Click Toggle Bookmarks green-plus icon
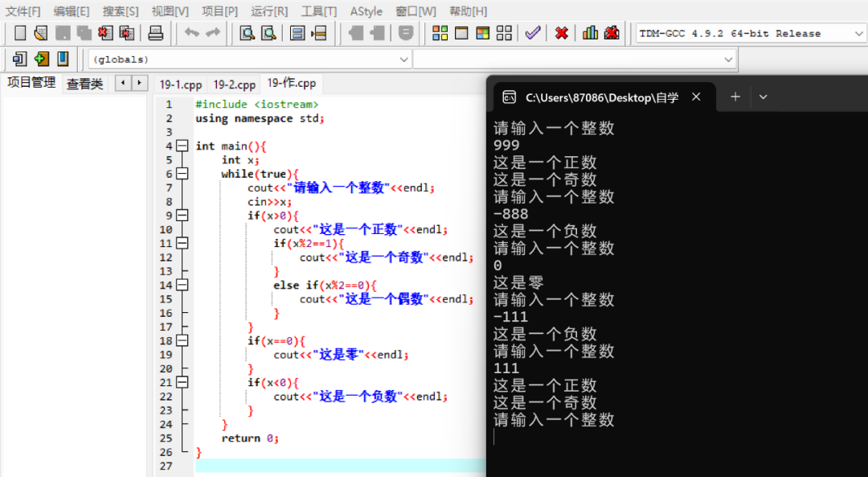This screenshot has width=868, height=477. [x=41, y=59]
